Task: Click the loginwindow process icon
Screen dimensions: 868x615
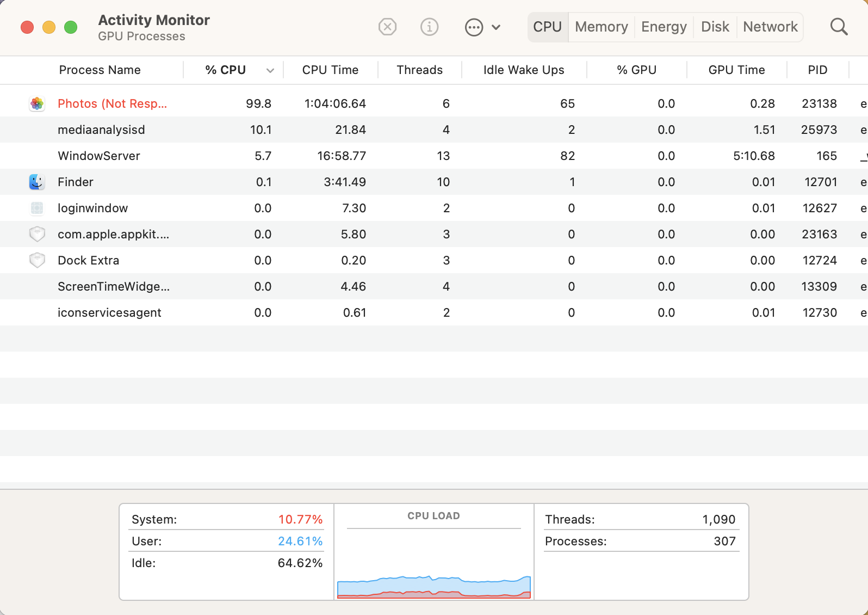Action: (36, 208)
